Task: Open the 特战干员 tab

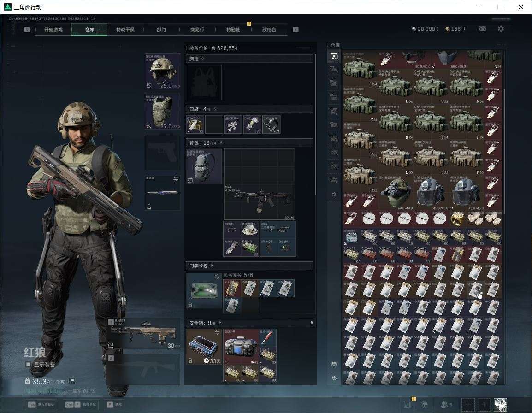Action: tap(125, 29)
